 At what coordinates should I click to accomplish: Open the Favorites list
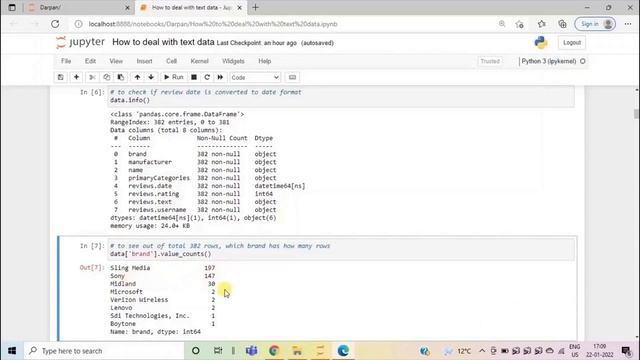click(542, 24)
